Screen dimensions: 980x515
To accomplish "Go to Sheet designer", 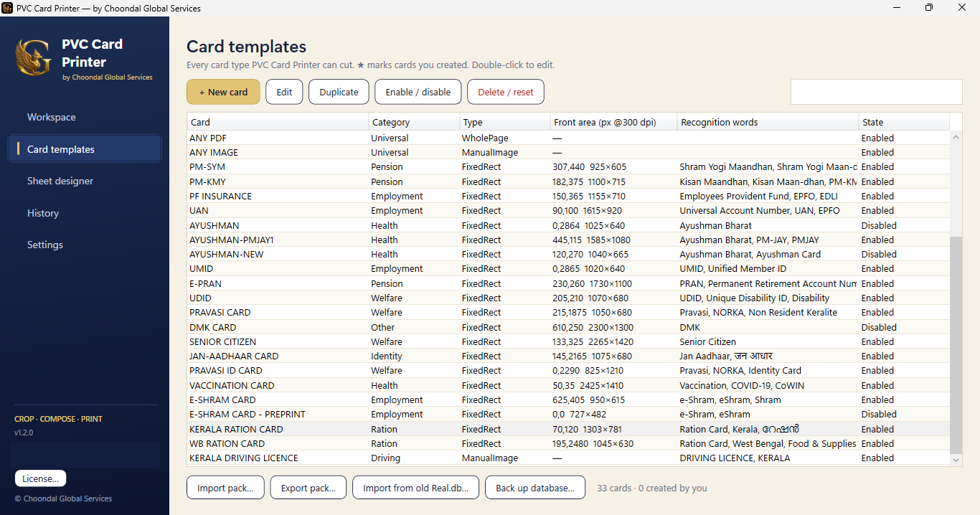I will coord(85,181).
